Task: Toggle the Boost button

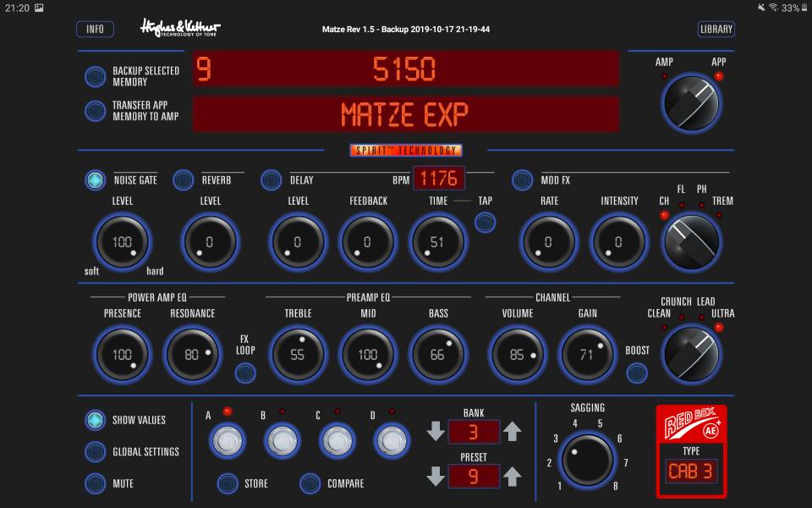Action: pyautogui.click(x=637, y=373)
